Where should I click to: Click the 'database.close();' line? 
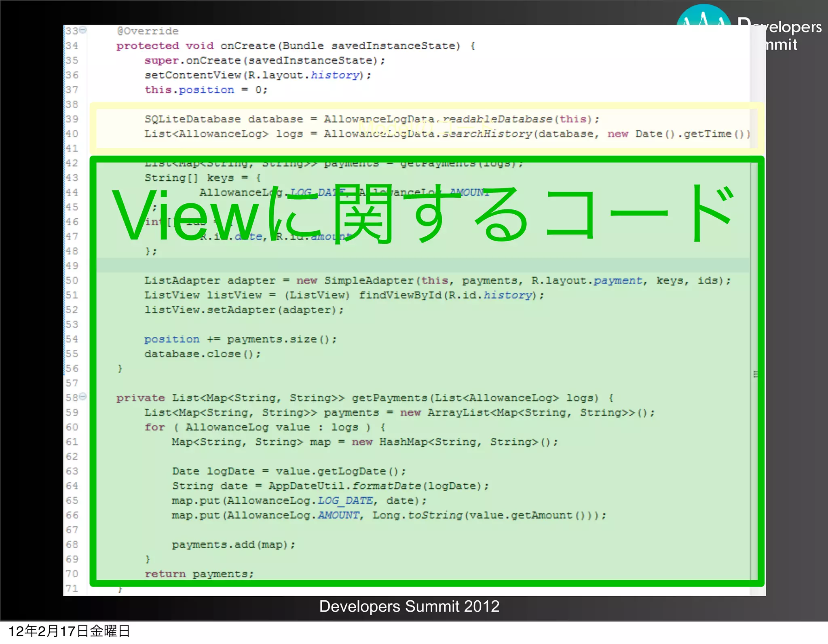pos(203,354)
